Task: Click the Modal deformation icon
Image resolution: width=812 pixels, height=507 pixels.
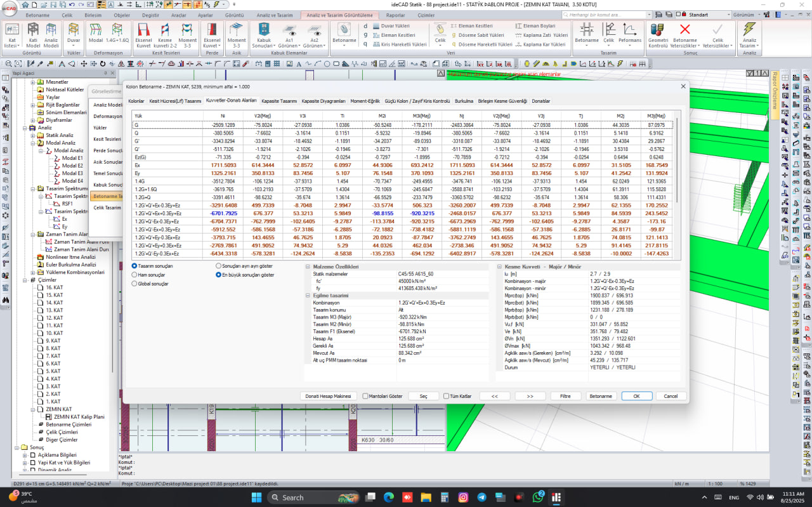Action: [x=96, y=33]
